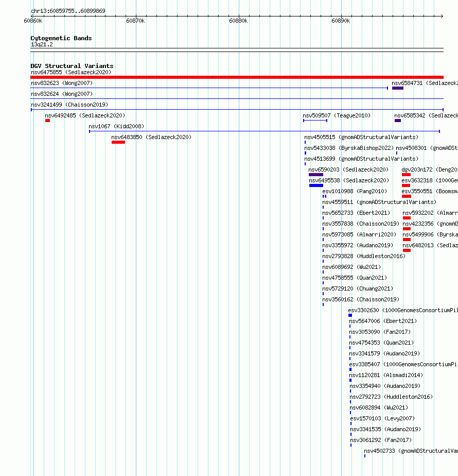Select the small red nsv6492485 variant bar
The width and height of the screenshot is (458, 476).
[x=48, y=121]
